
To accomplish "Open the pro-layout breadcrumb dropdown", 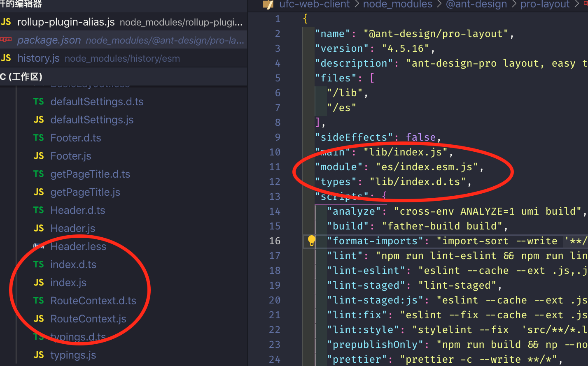I will (x=545, y=5).
